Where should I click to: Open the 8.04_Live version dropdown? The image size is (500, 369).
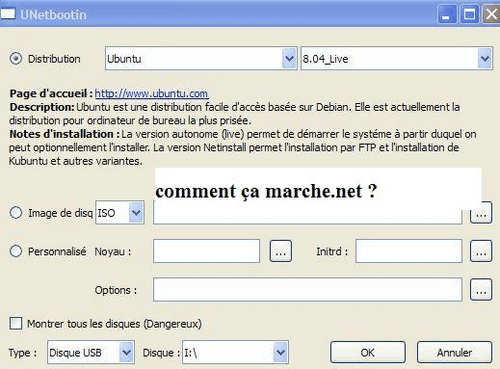click(396, 58)
